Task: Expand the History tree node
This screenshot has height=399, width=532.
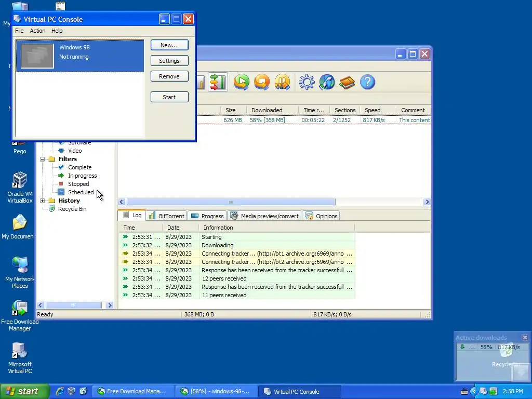Action: click(43, 201)
